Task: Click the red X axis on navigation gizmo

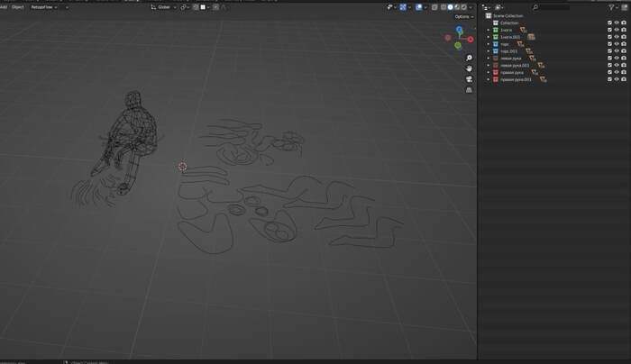Action: 471,39
